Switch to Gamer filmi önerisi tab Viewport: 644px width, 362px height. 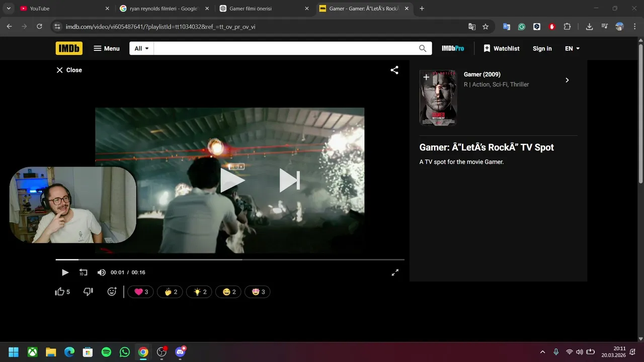pyautogui.click(x=264, y=9)
